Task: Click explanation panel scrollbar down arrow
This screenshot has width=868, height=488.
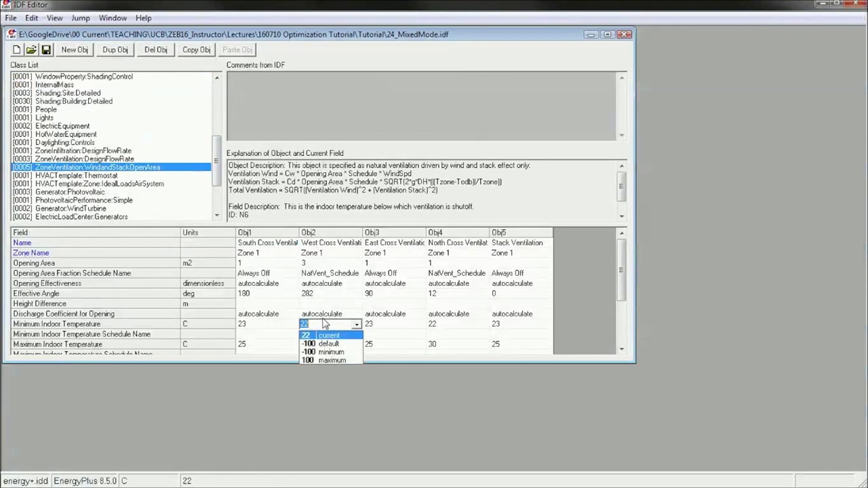Action: tap(622, 216)
